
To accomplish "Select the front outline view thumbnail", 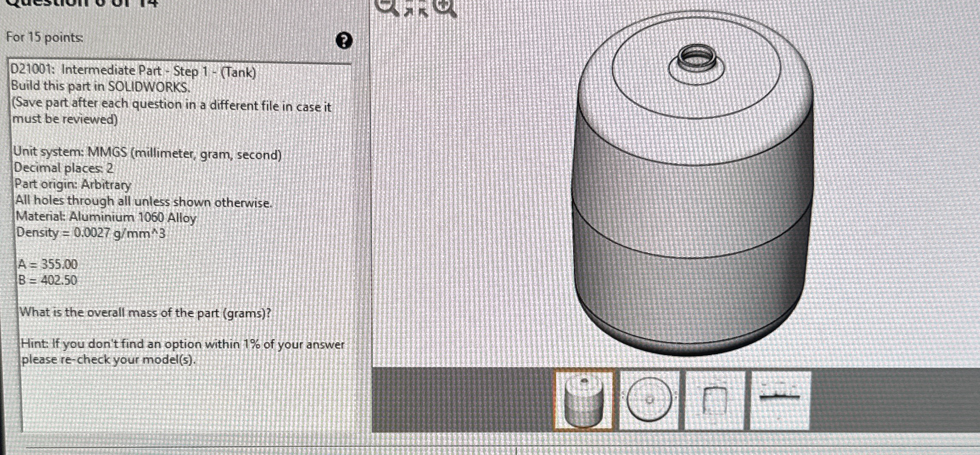I will coord(714,400).
